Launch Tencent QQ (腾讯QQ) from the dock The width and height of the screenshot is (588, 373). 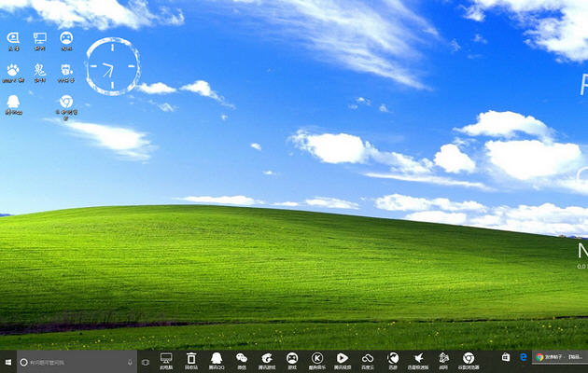217,361
